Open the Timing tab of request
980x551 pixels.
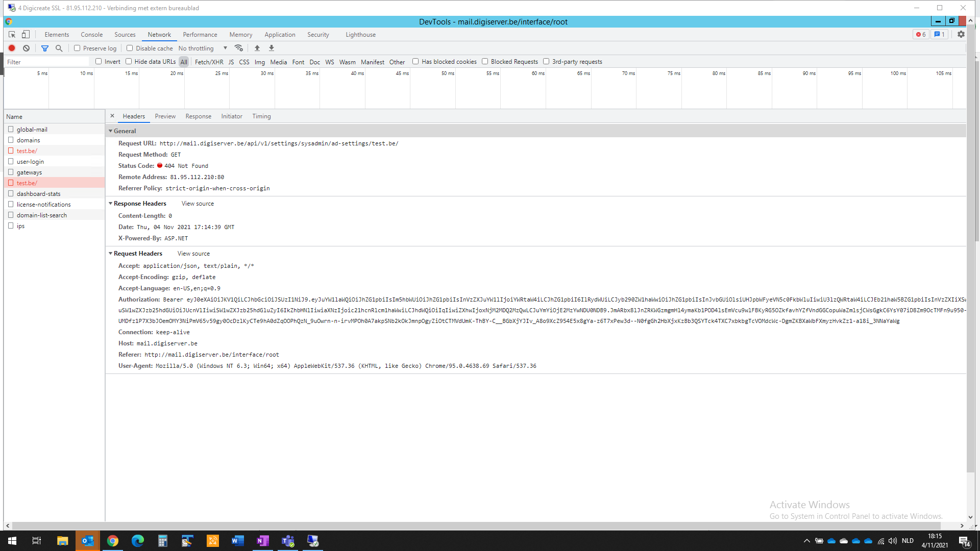(x=261, y=116)
